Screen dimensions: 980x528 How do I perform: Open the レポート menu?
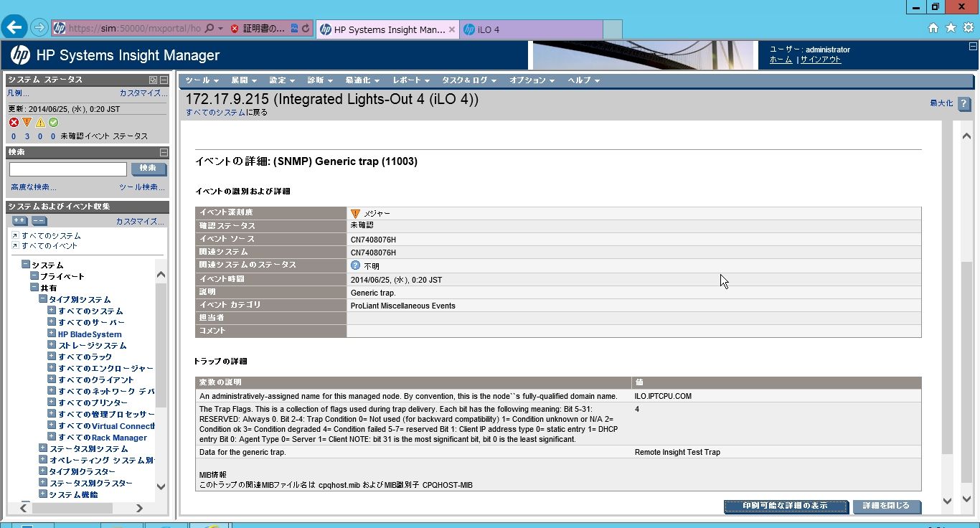[x=411, y=80]
